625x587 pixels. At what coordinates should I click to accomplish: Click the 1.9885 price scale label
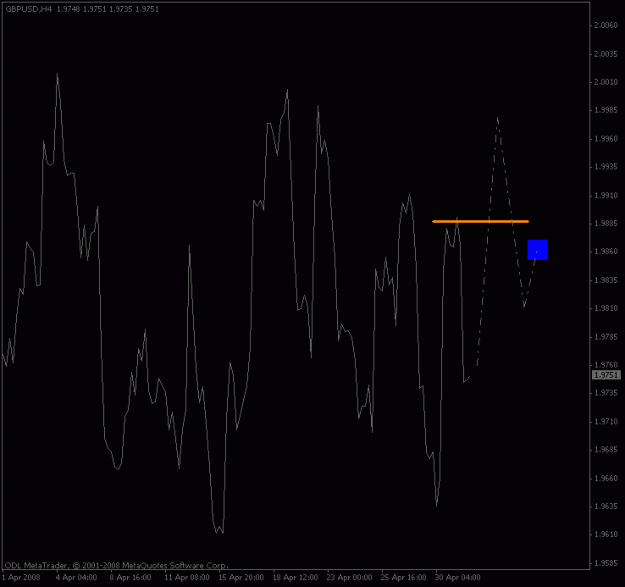point(606,224)
